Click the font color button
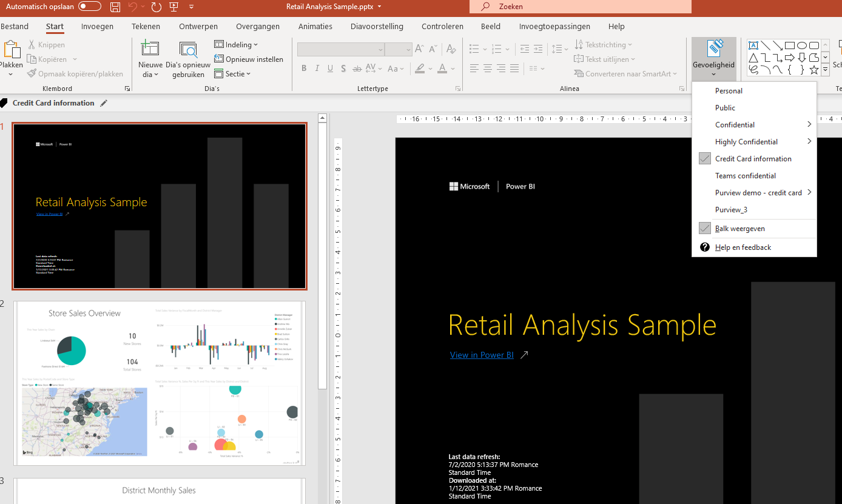The height and width of the screenshot is (504, 842). (x=442, y=69)
